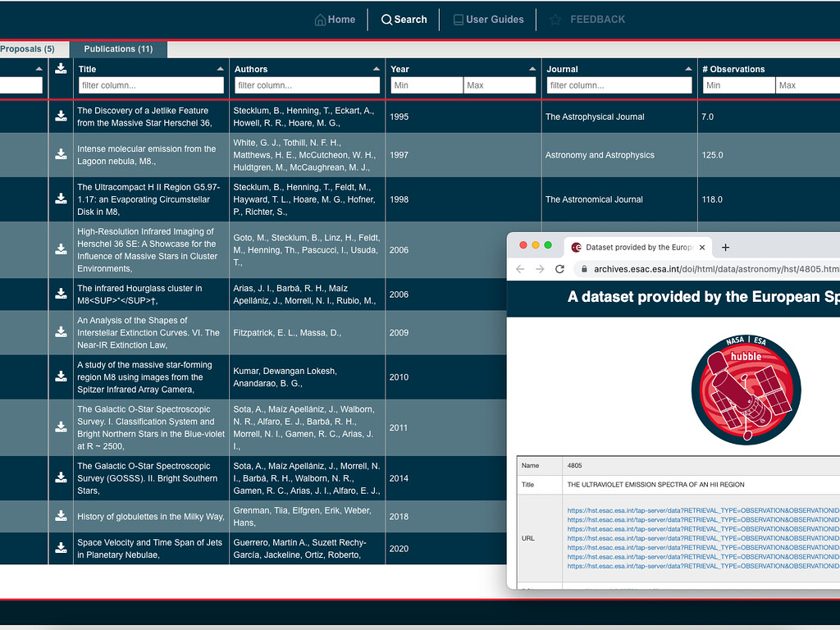The height and width of the screenshot is (630, 840).
Task: Click the 118.0 observations value
Action: point(712,200)
